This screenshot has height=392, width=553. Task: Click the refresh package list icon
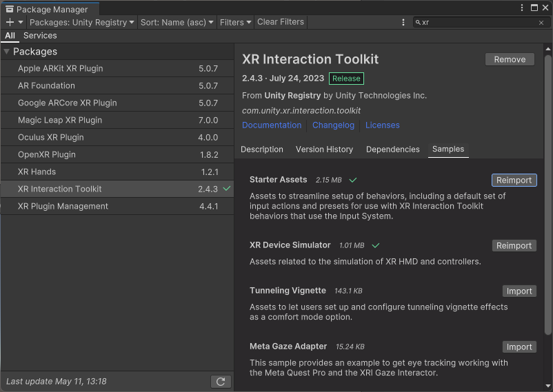[220, 382]
